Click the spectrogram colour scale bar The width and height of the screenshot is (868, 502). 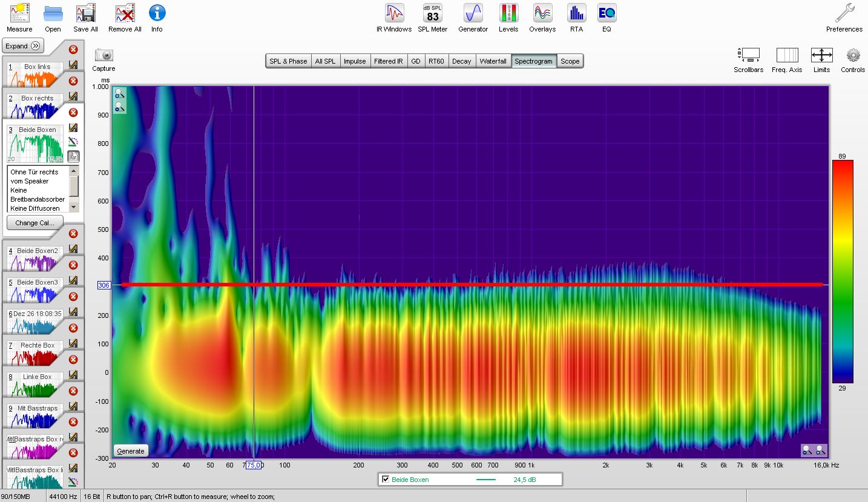(x=843, y=271)
